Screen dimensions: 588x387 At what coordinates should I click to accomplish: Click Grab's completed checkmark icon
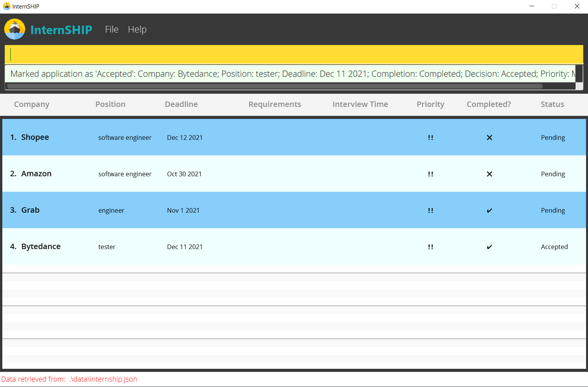[x=490, y=210]
